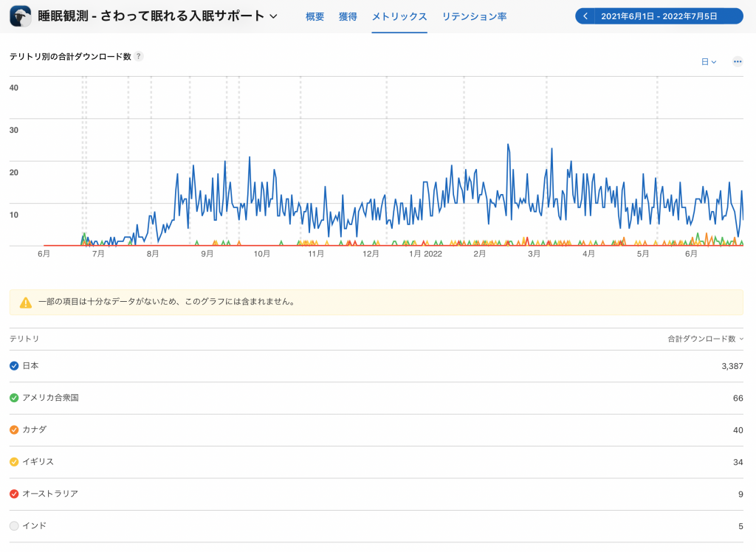The height and width of the screenshot is (552, 756).
Task: Enable the インド territory checkbox
Action: click(x=14, y=525)
